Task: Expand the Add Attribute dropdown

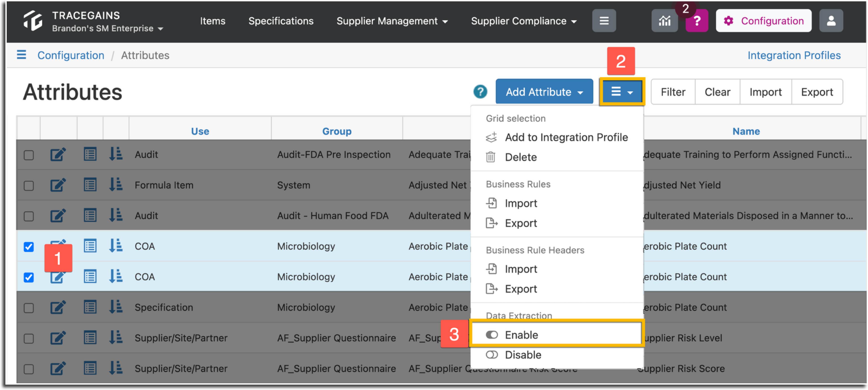Action: (x=544, y=92)
